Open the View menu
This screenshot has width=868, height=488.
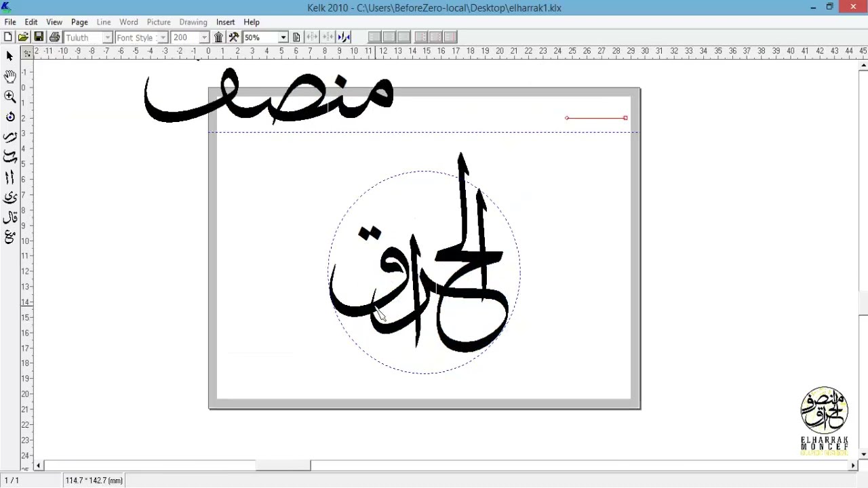click(x=54, y=22)
